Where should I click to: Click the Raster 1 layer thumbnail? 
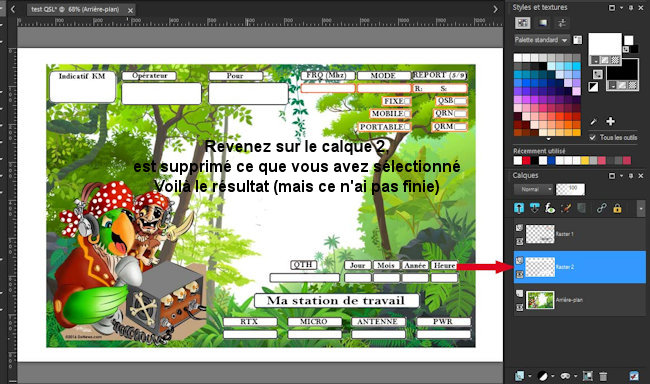click(540, 234)
